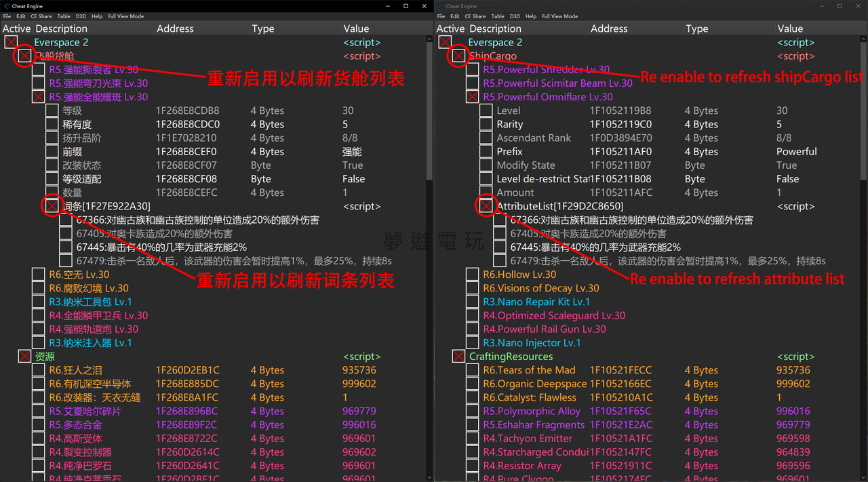Open the Table menu in the right window
Viewport: 868px width, 482px height.
point(498,16)
